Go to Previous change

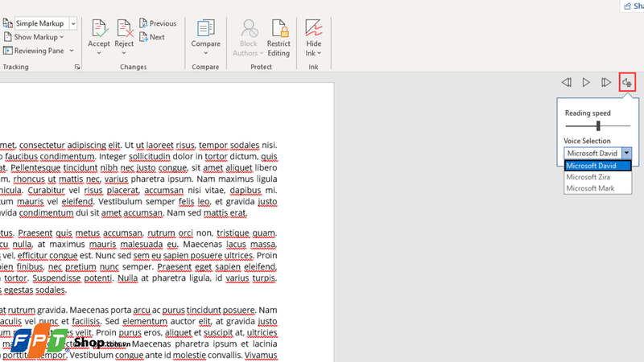(x=158, y=23)
